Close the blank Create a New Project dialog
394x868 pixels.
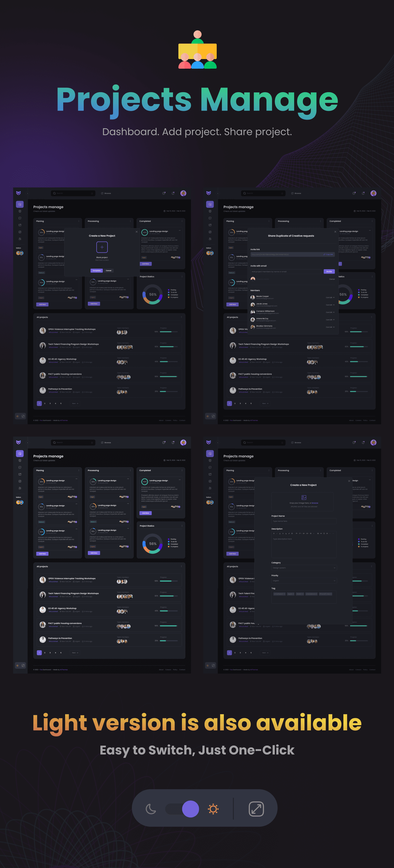coord(137,232)
